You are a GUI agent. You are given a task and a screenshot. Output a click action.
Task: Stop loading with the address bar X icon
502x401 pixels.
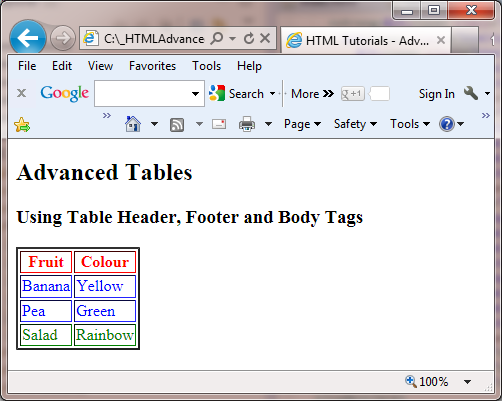[x=265, y=39]
